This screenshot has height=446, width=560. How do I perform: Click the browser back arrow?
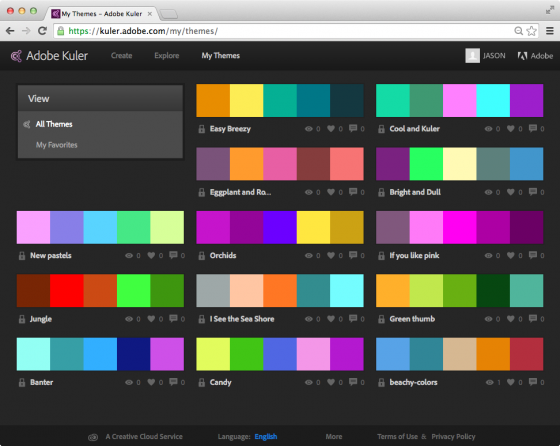[10, 31]
